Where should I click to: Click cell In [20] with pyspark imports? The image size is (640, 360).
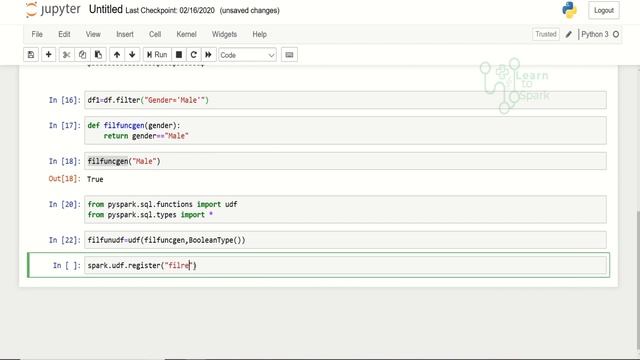point(345,209)
